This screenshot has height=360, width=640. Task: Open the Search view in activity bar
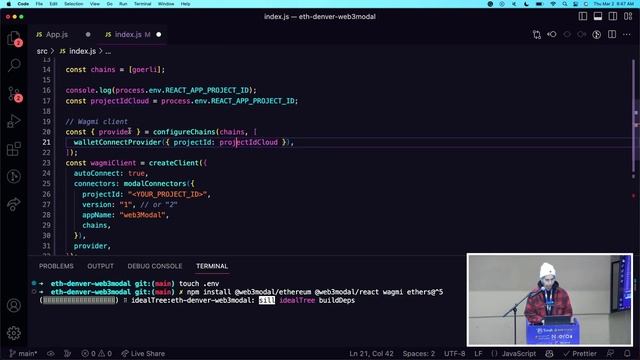point(14,65)
